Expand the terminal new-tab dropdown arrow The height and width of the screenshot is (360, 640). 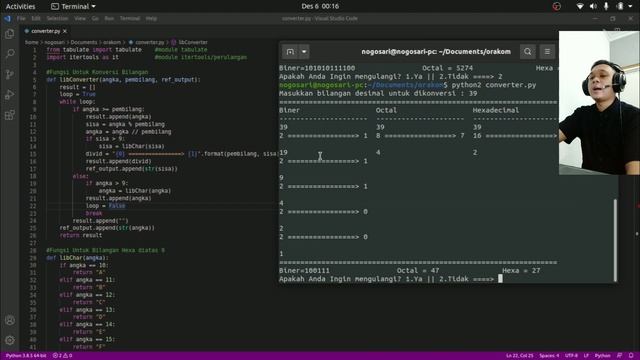[x=304, y=52]
